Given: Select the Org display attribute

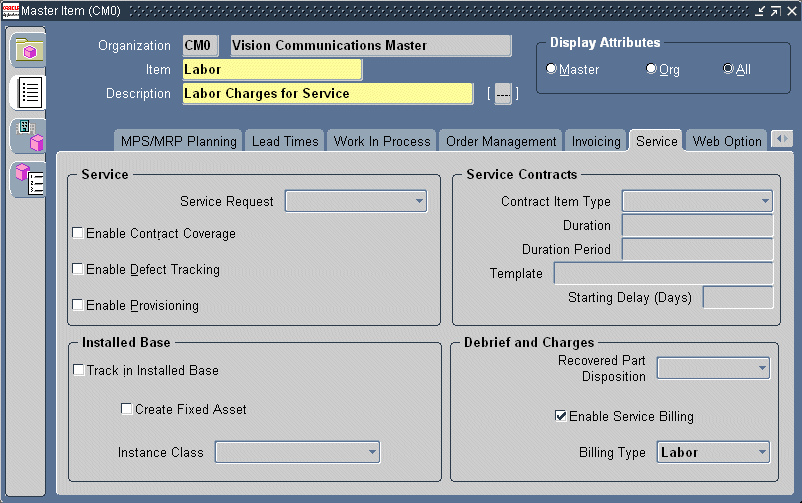Looking at the screenshot, I should (x=651, y=69).
